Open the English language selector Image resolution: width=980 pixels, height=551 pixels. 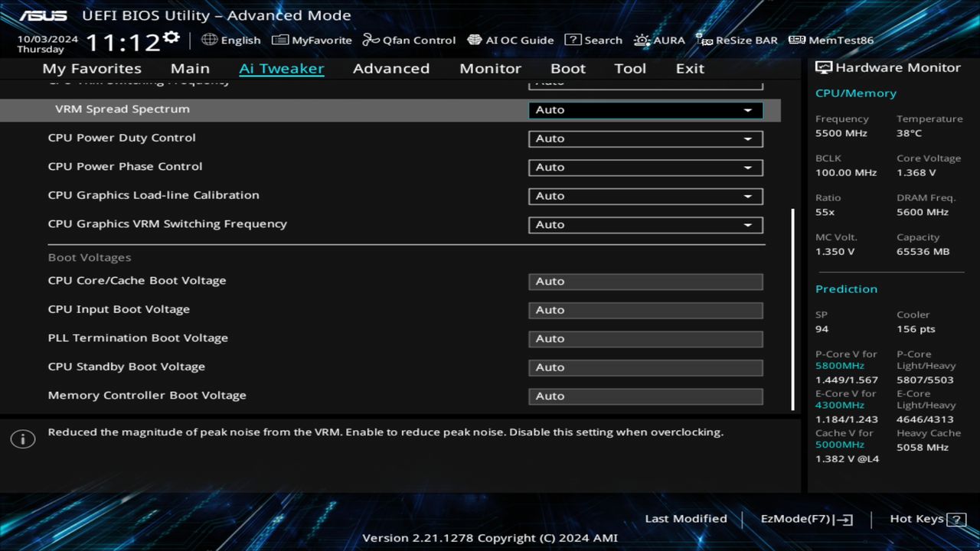230,40
